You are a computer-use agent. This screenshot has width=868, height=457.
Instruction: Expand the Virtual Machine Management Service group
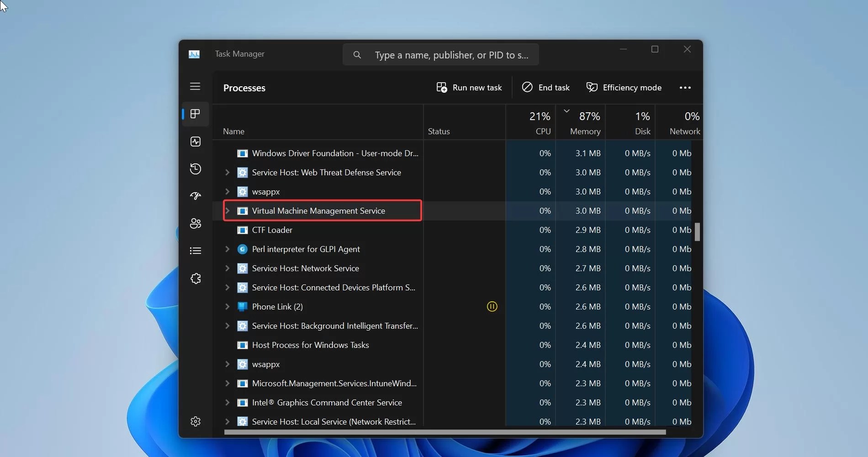click(x=228, y=210)
